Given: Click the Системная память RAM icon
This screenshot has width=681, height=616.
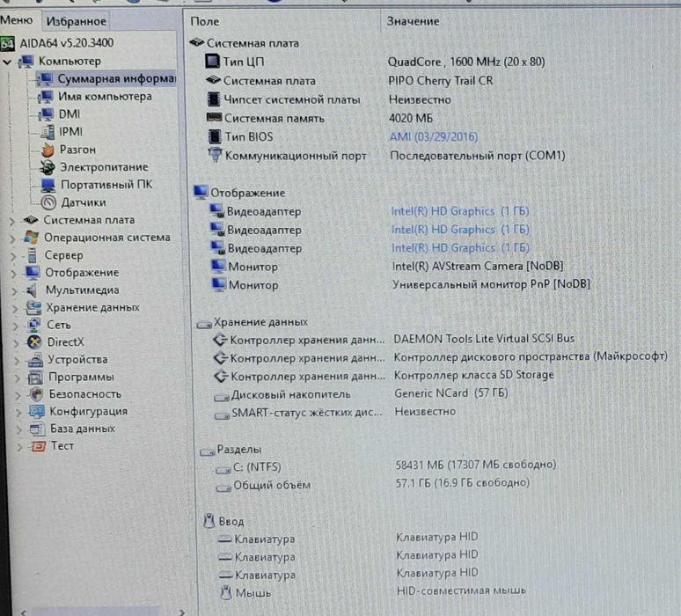Looking at the screenshot, I should [214, 118].
